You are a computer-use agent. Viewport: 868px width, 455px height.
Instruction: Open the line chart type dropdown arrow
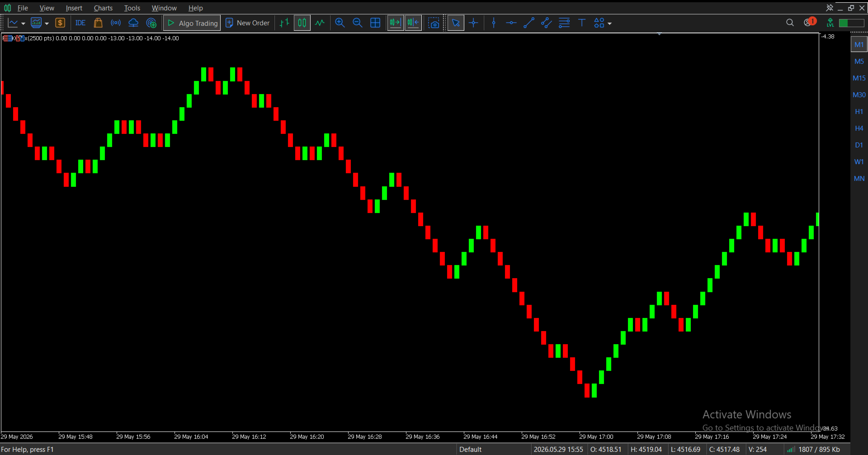tap(23, 24)
